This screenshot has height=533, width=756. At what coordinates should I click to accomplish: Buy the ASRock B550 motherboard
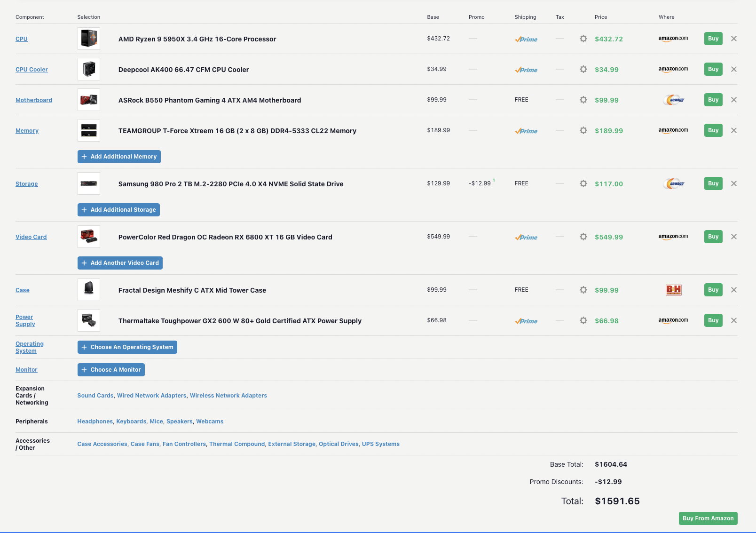(x=713, y=100)
